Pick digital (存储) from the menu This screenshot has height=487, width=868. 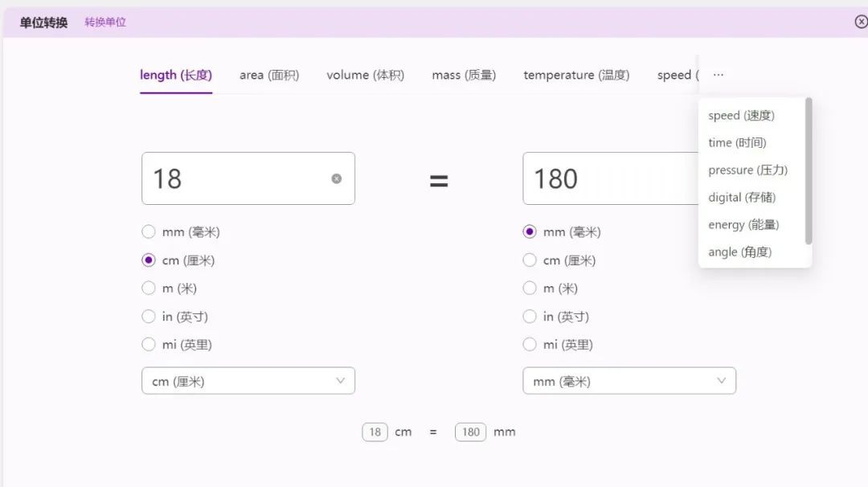[x=742, y=198]
